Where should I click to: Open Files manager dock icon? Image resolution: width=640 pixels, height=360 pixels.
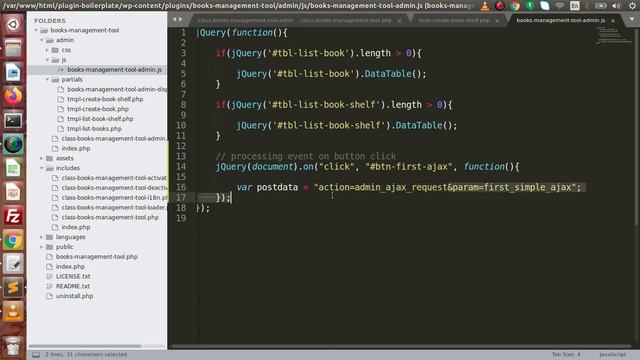[x=13, y=49]
